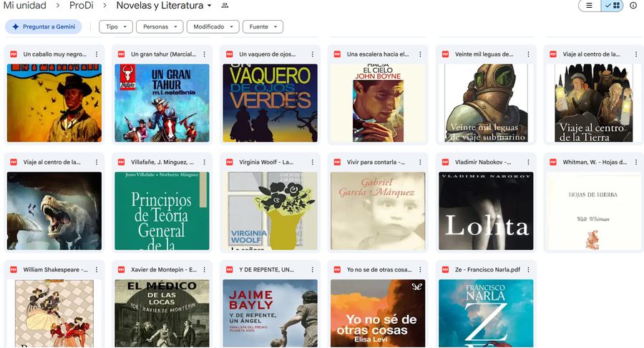
Task: Open more options for William Shakespeare file
Action: click(97, 269)
